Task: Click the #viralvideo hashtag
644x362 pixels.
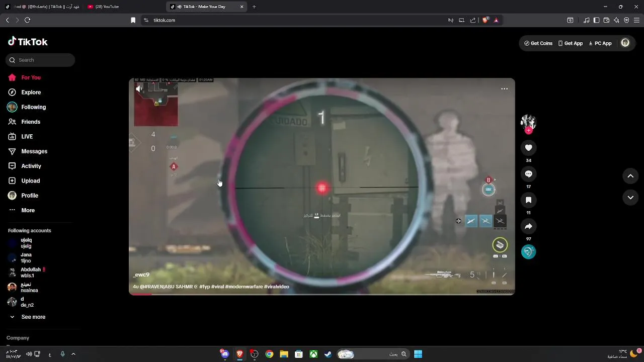Action: (x=277, y=287)
